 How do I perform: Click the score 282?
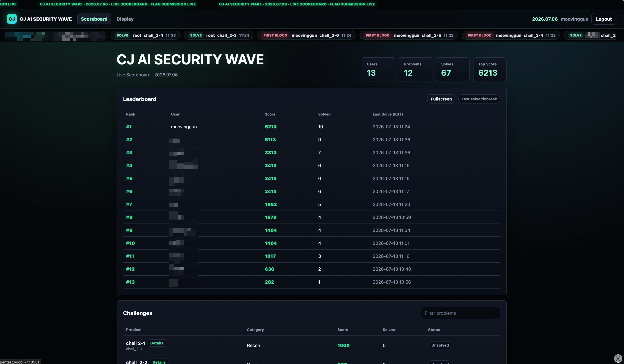pyautogui.click(x=269, y=282)
